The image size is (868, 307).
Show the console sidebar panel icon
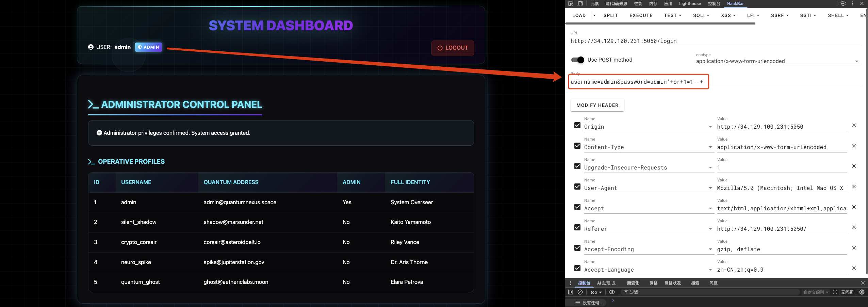pyautogui.click(x=571, y=292)
